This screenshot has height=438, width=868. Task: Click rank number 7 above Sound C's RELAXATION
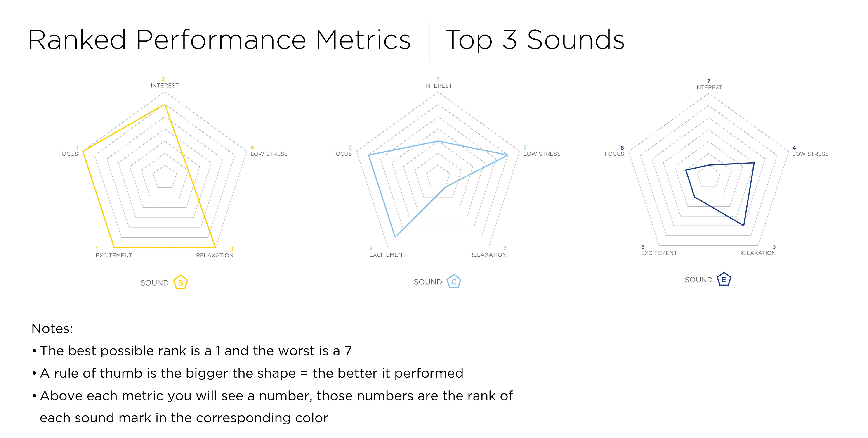click(505, 248)
